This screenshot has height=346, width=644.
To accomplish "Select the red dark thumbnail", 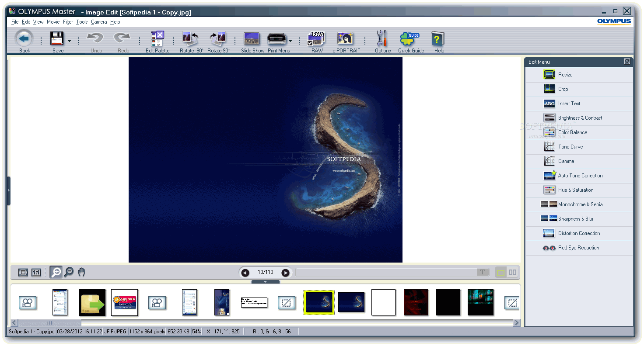I will (416, 302).
